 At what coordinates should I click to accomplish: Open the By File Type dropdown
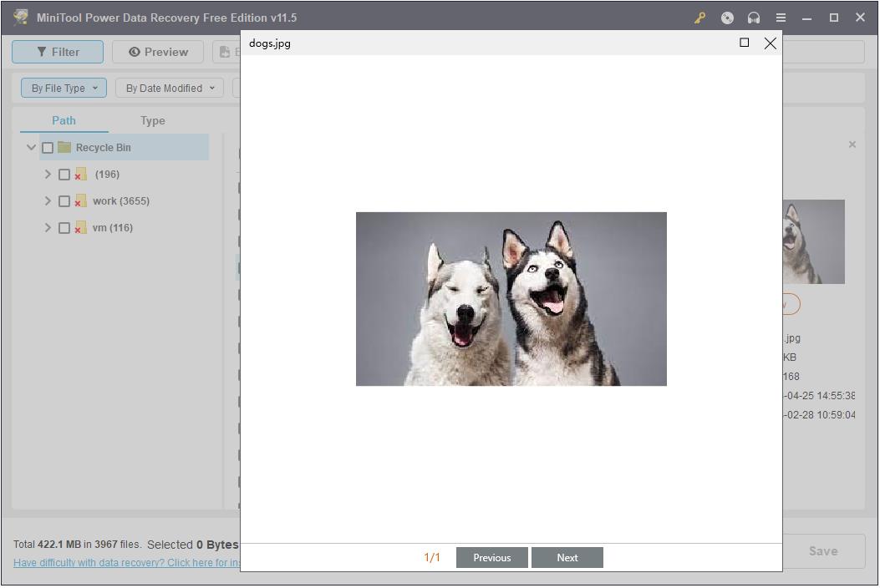pos(64,88)
